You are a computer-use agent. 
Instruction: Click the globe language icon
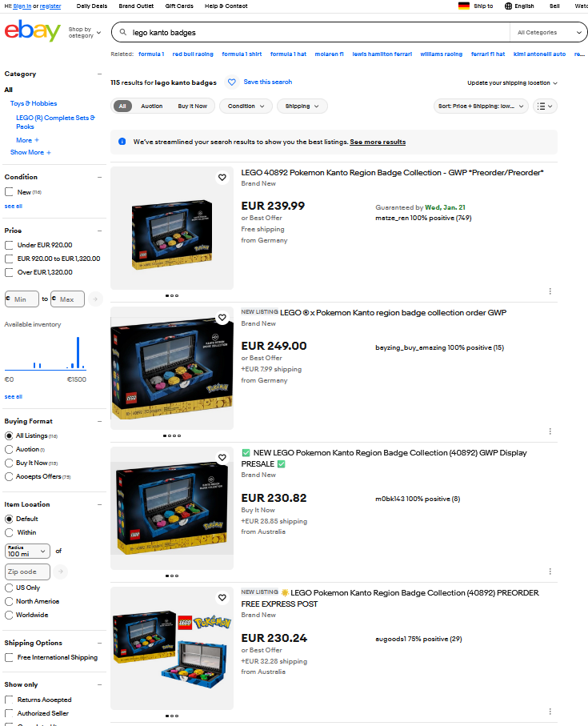point(509,6)
